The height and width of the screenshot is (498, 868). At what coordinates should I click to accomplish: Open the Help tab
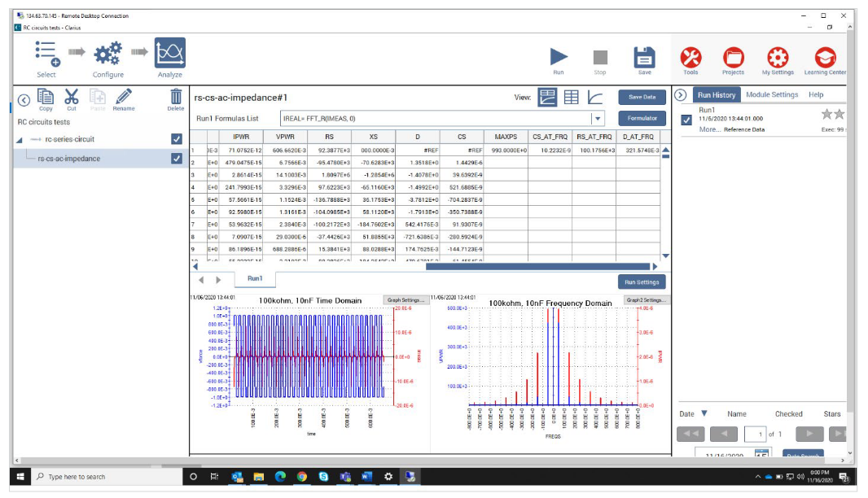pos(817,93)
